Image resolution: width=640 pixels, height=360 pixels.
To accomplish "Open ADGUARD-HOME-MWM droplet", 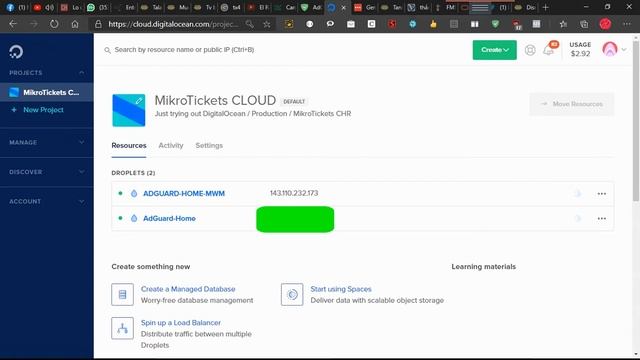I will point(184,193).
